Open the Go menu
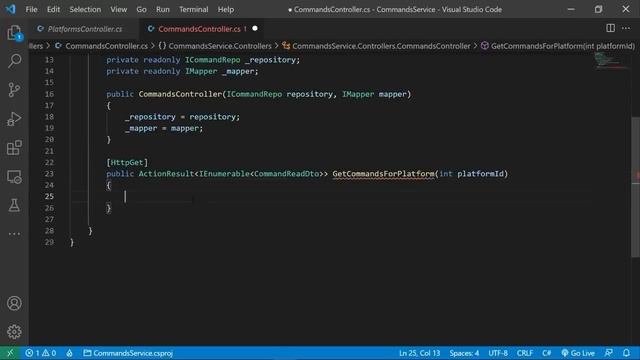The width and height of the screenshot is (640, 360). coord(141,9)
